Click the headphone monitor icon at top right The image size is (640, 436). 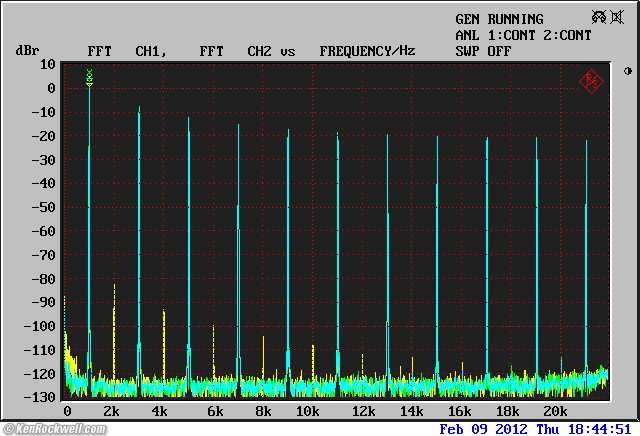pyautogui.click(x=597, y=18)
